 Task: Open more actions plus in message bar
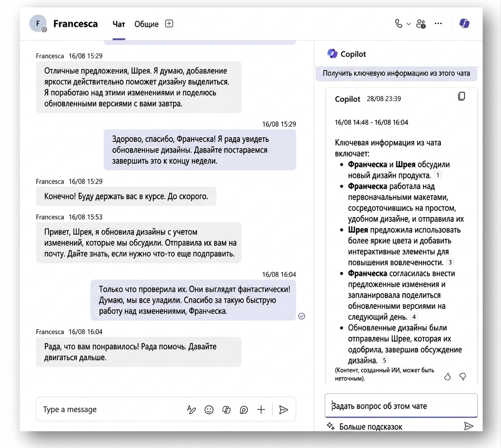coord(261,409)
